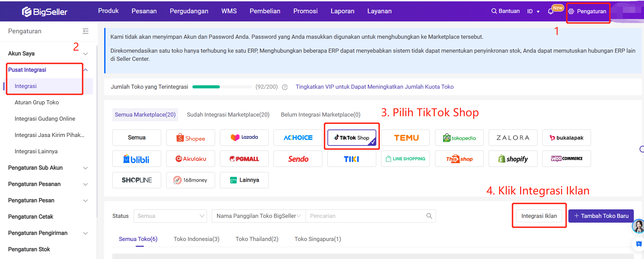Click the Tingkatkan VIP quota link
This screenshot has height=259, width=644.
[375, 87]
